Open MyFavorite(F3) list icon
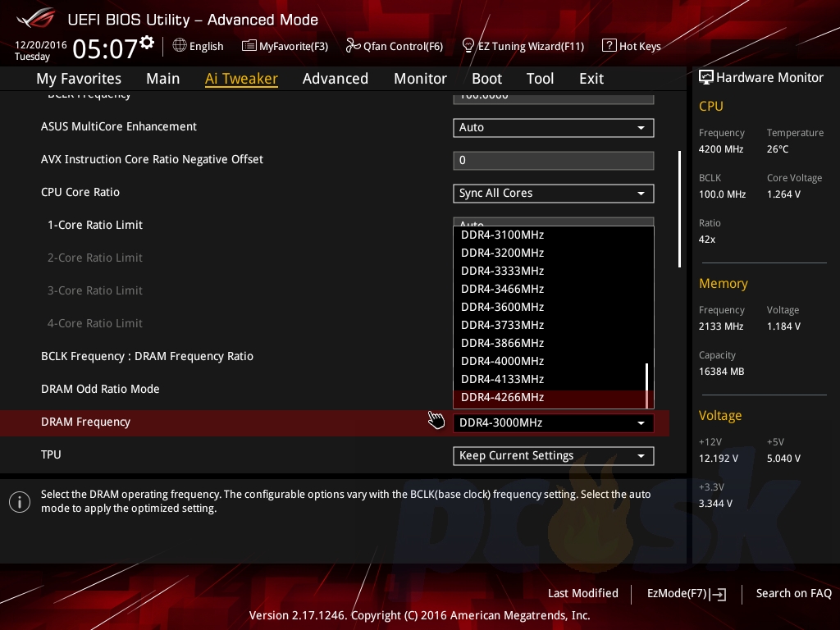 point(249,46)
